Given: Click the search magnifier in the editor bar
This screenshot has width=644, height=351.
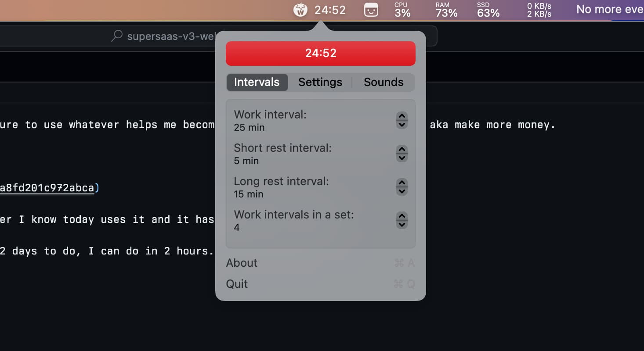Looking at the screenshot, I should [x=117, y=36].
